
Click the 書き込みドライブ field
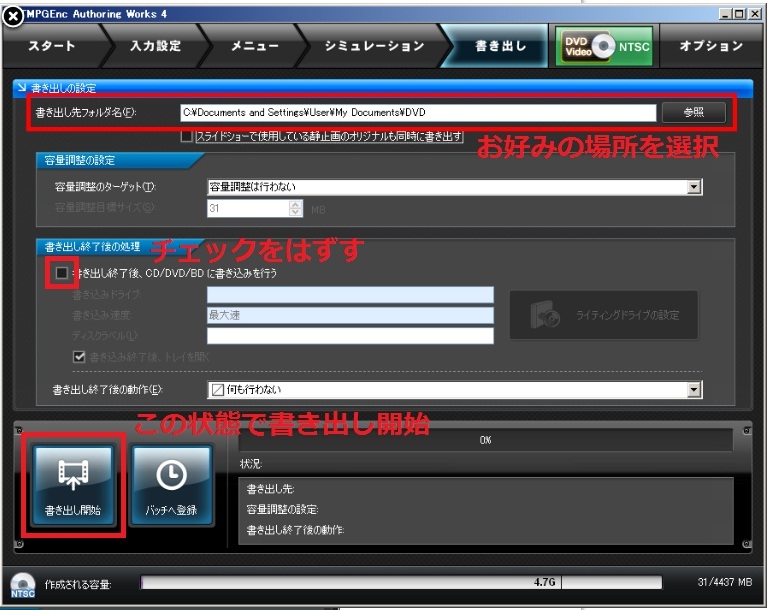point(350,295)
